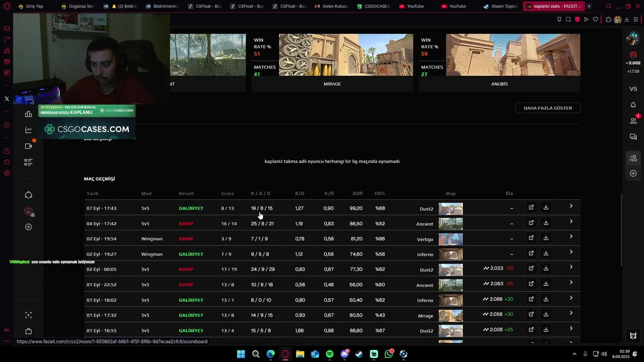Screen dimensions: 644x362
Task: Open external link for 02 Eyl 00:05 Dust2 match
Action: (531, 268)
